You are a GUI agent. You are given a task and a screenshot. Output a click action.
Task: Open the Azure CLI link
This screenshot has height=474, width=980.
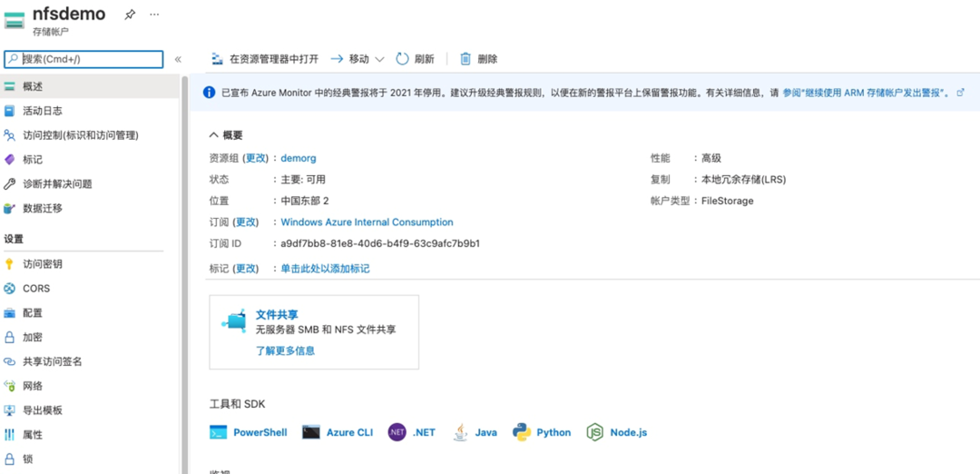pos(349,432)
